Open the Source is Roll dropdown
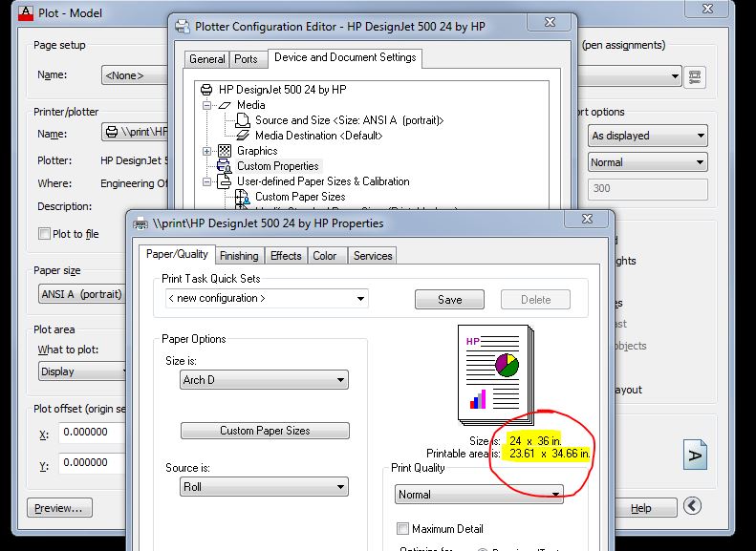Screen dimensions: 756x551 point(264,487)
